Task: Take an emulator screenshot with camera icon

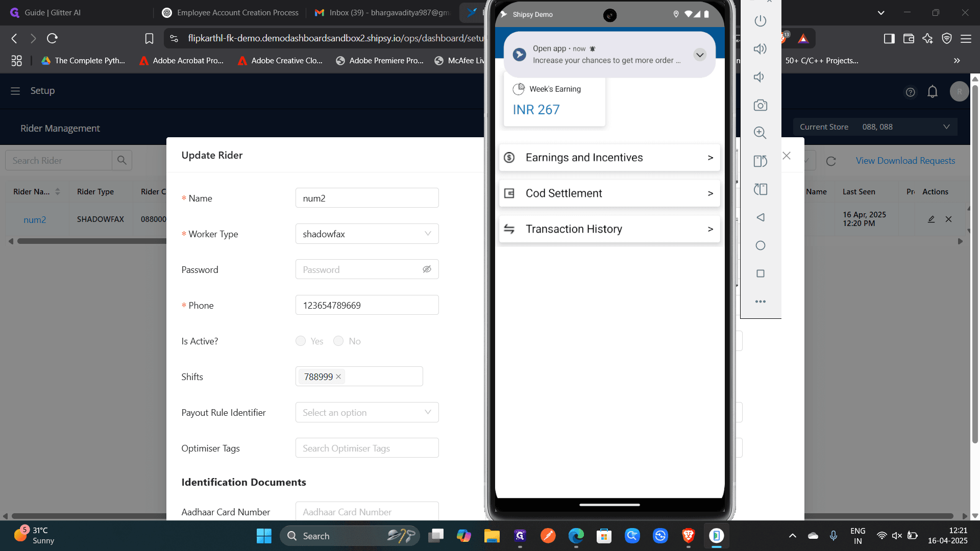Action: coord(761,105)
